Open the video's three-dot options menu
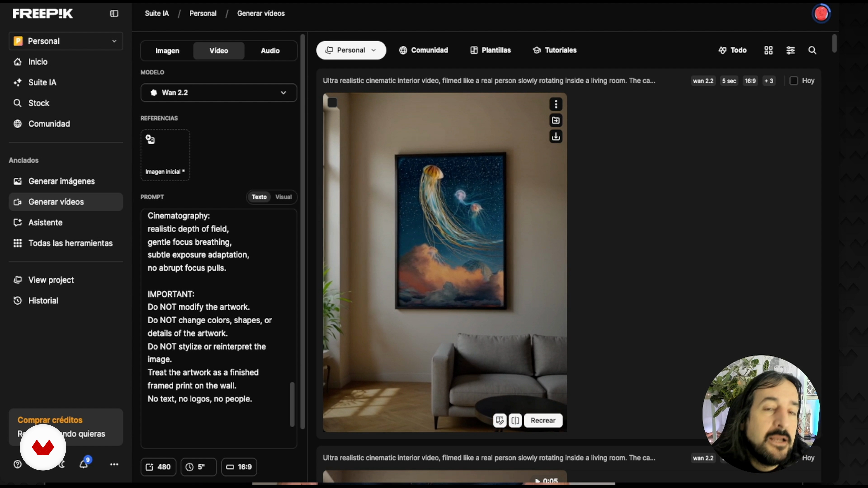 click(556, 104)
